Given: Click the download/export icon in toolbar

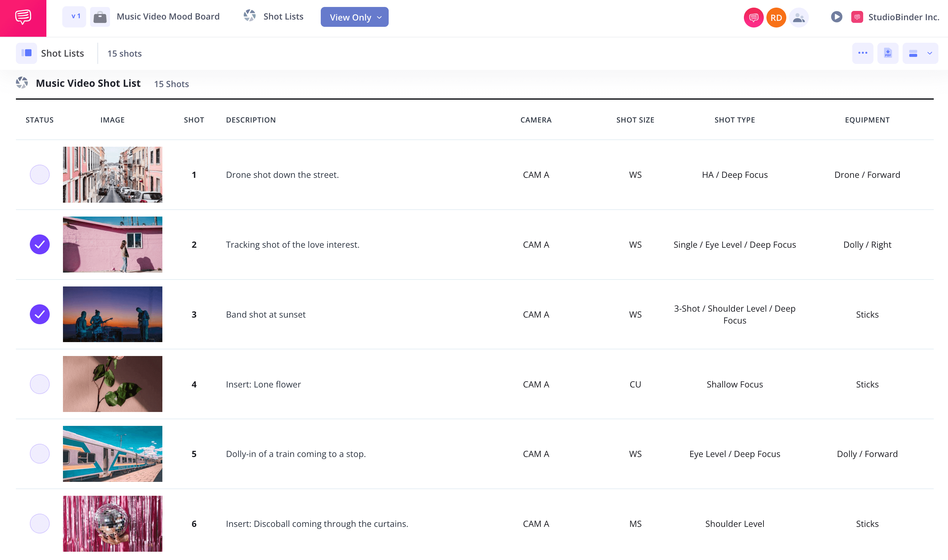Looking at the screenshot, I should pos(888,53).
